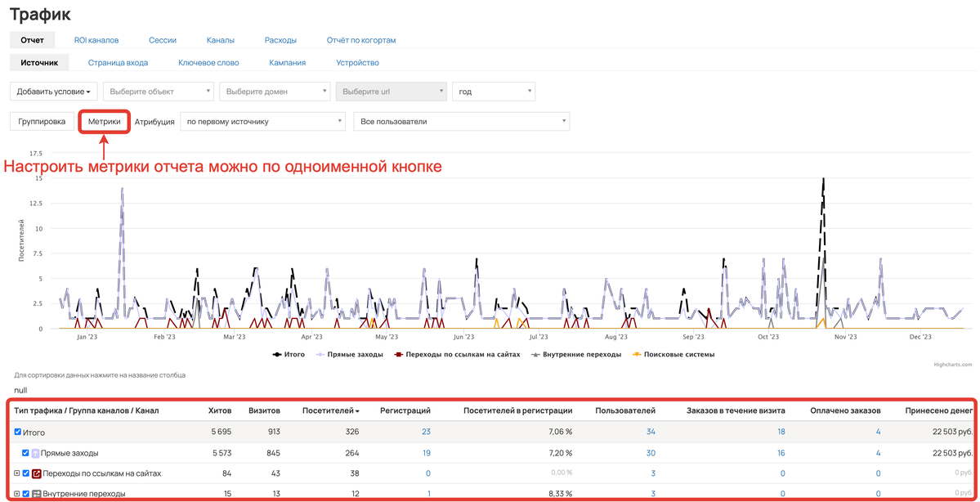Uncheck the Переходы по ссылкам на сайтах checkbox
The height and width of the screenshot is (502, 980).
[26, 473]
